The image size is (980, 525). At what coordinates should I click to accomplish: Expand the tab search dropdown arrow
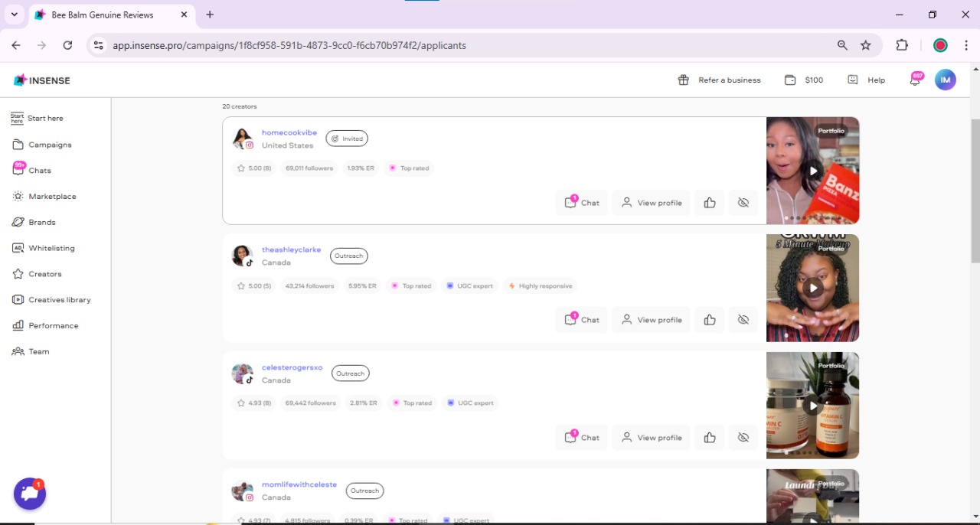click(x=14, y=15)
